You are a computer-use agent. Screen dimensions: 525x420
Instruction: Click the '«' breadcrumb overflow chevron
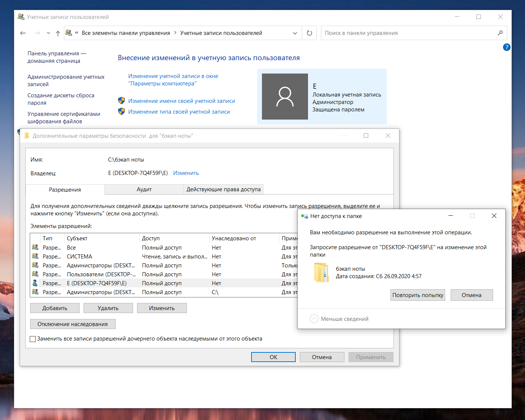click(x=77, y=33)
